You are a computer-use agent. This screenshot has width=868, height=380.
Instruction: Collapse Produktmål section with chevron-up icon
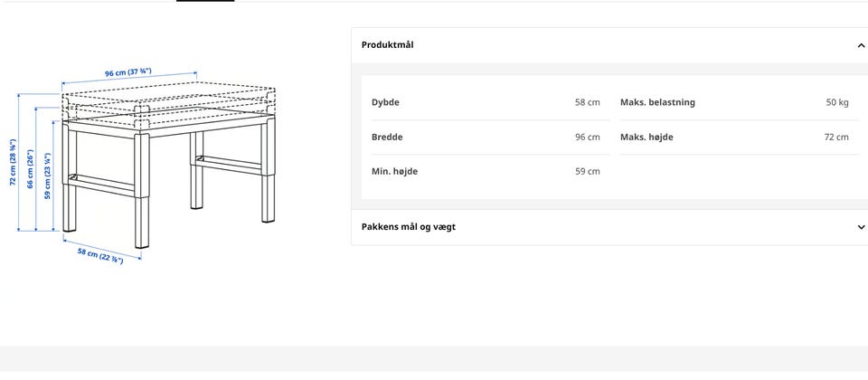point(861,45)
